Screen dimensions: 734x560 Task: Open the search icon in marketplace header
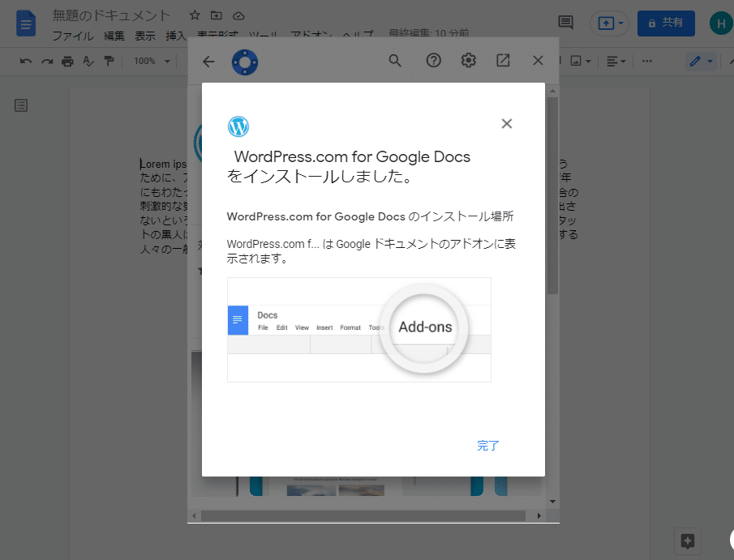[395, 61]
